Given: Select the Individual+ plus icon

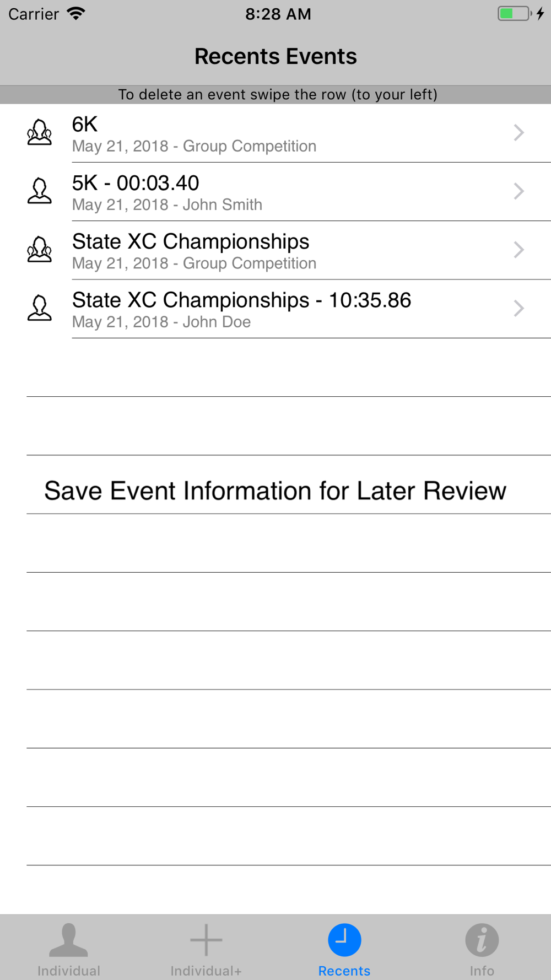Looking at the screenshot, I should (x=206, y=940).
